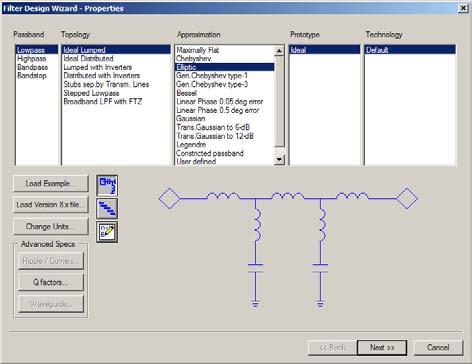Select Elliptic approximation
The image size is (472, 364).
coord(225,67)
